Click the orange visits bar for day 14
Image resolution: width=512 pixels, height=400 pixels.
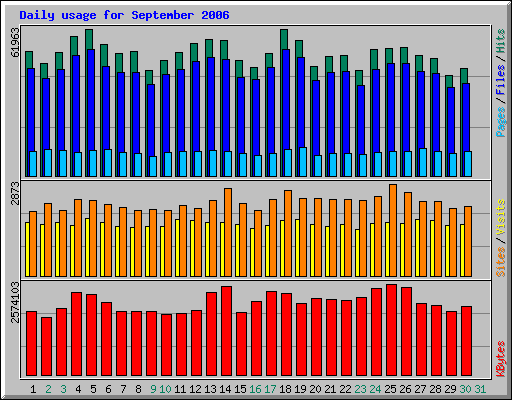click(228, 232)
